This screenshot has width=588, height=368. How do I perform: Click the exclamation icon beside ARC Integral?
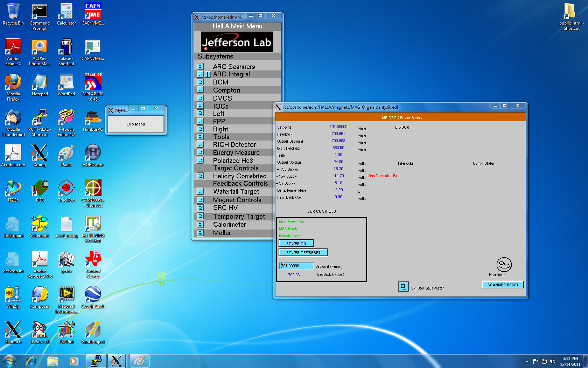pos(208,74)
